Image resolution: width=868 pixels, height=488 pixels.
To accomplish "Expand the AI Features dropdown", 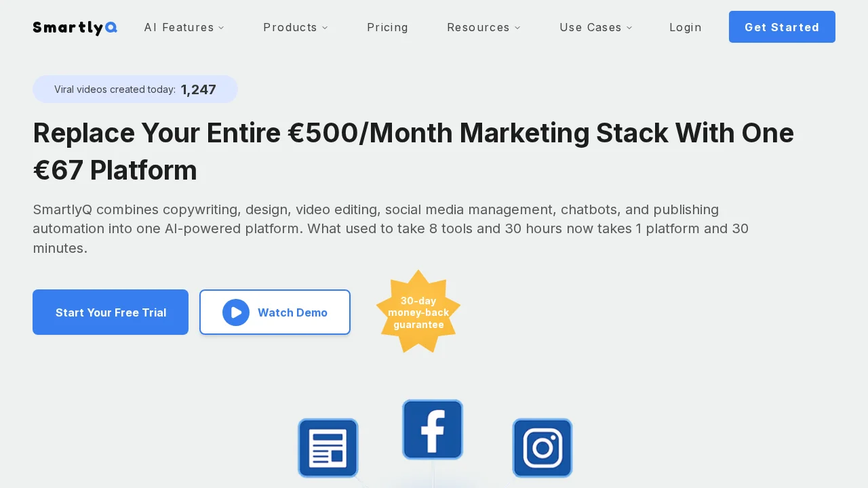I will (184, 27).
